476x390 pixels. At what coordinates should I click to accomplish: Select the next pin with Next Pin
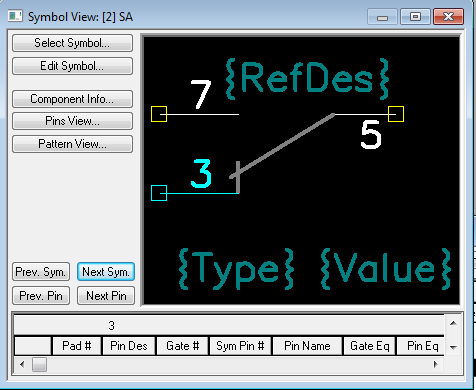point(106,296)
